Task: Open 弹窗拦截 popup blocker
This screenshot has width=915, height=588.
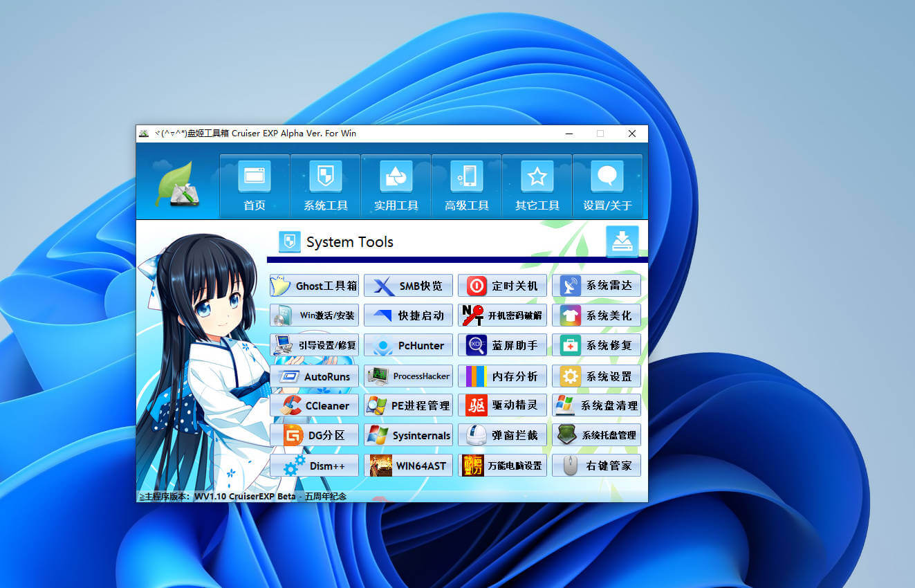Action: (x=502, y=435)
